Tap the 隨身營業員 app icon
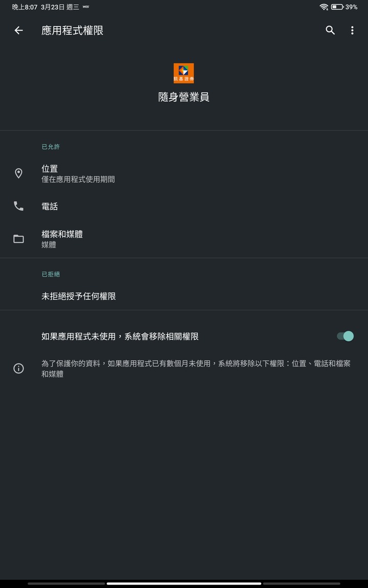 coord(183,73)
